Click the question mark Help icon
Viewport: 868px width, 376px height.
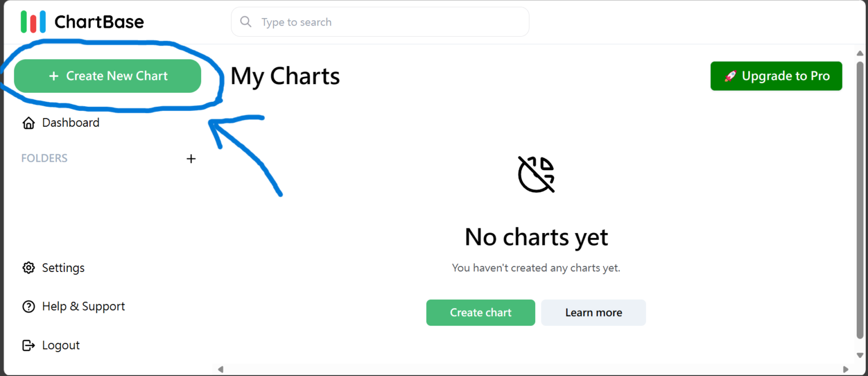[x=28, y=306]
